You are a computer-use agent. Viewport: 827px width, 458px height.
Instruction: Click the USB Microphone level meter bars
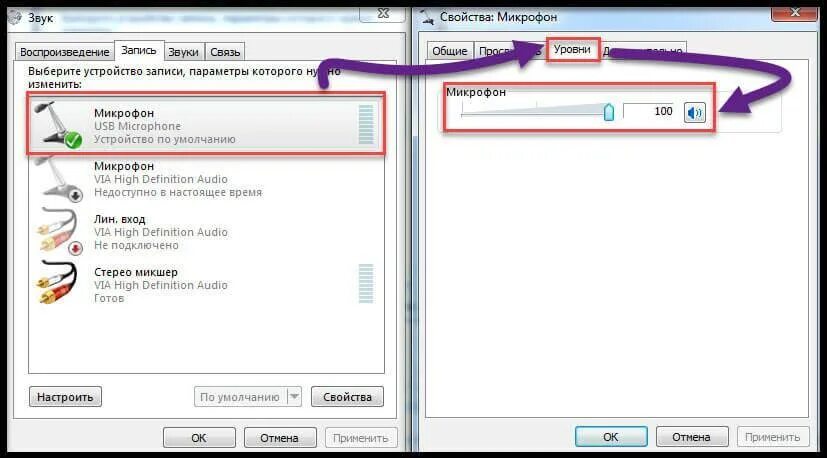point(366,124)
